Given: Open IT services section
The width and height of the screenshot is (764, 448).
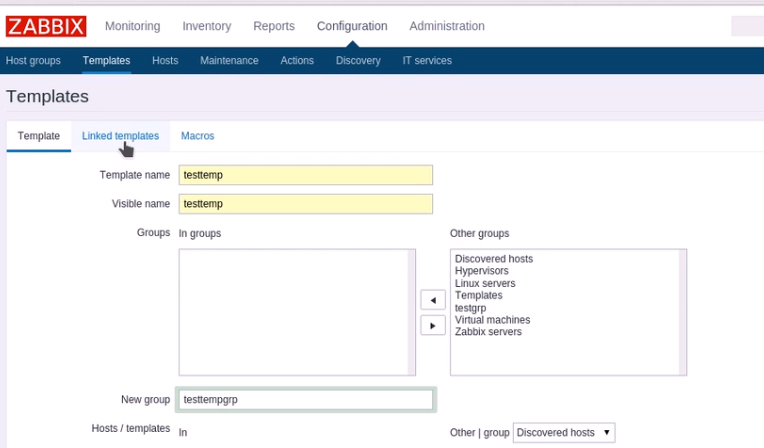Looking at the screenshot, I should (427, 60).
